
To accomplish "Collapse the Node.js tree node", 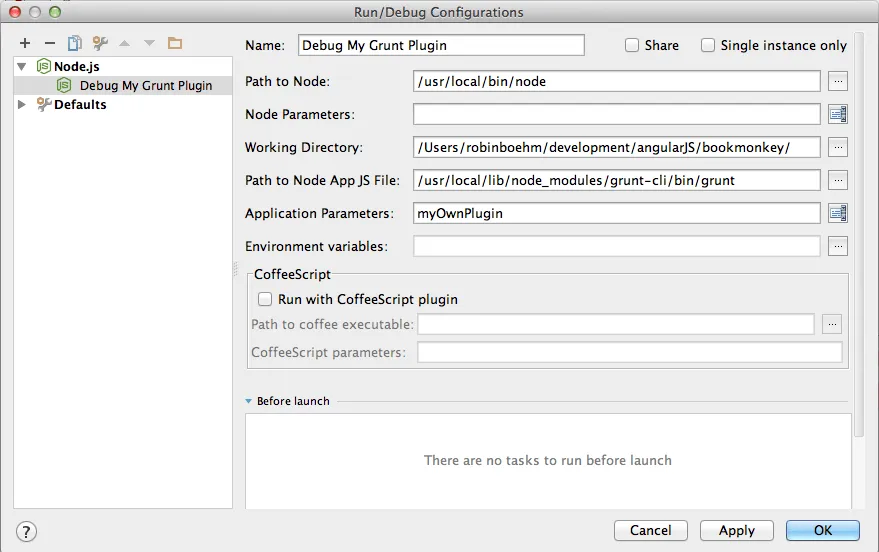I will pos(22,67).
